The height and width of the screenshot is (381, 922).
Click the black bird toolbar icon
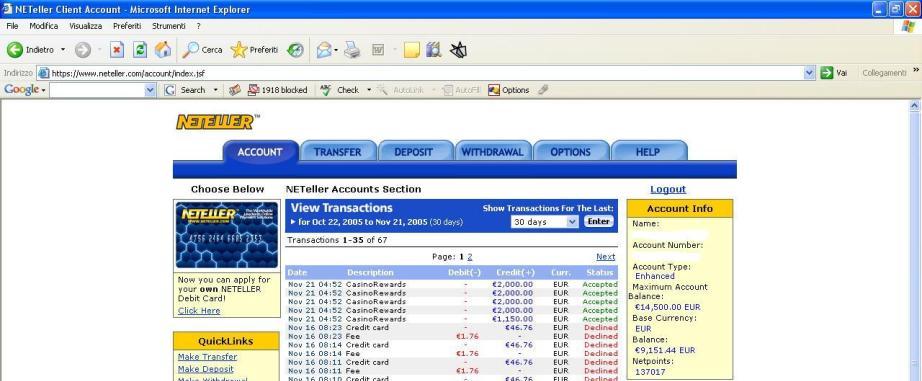tap(458, 51)
